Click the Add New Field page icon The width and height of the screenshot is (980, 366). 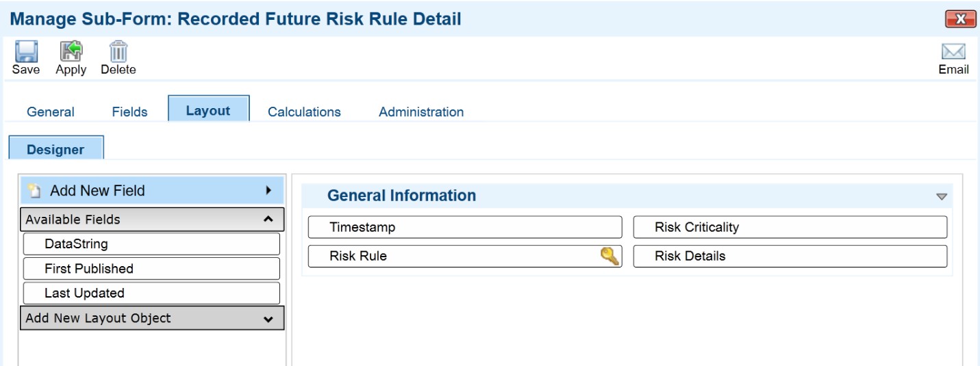click(x=34, y=191)
